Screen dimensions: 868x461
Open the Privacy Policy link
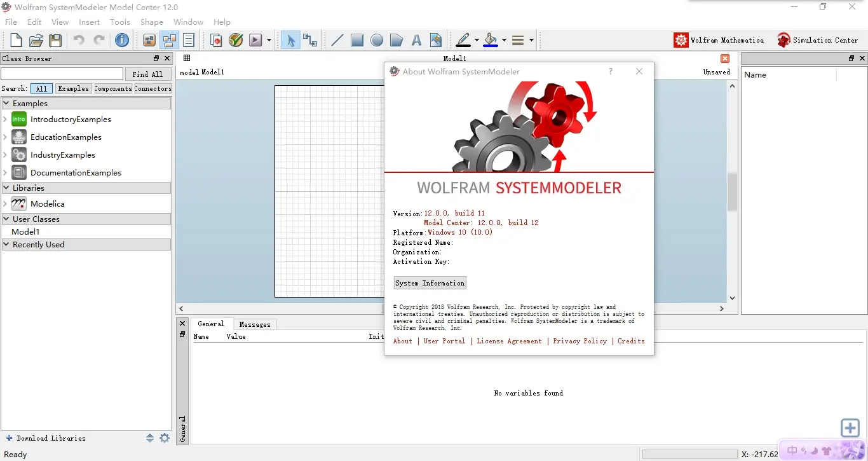point(580,341)
